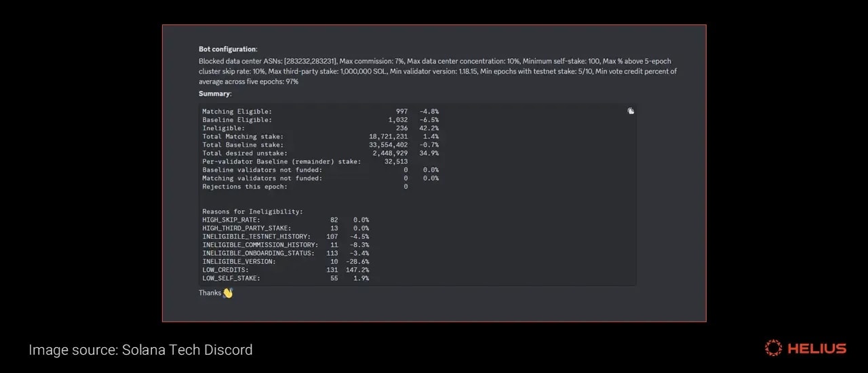
Task: Click the waving hand emoji after Thanks
Action: point(228,293)
